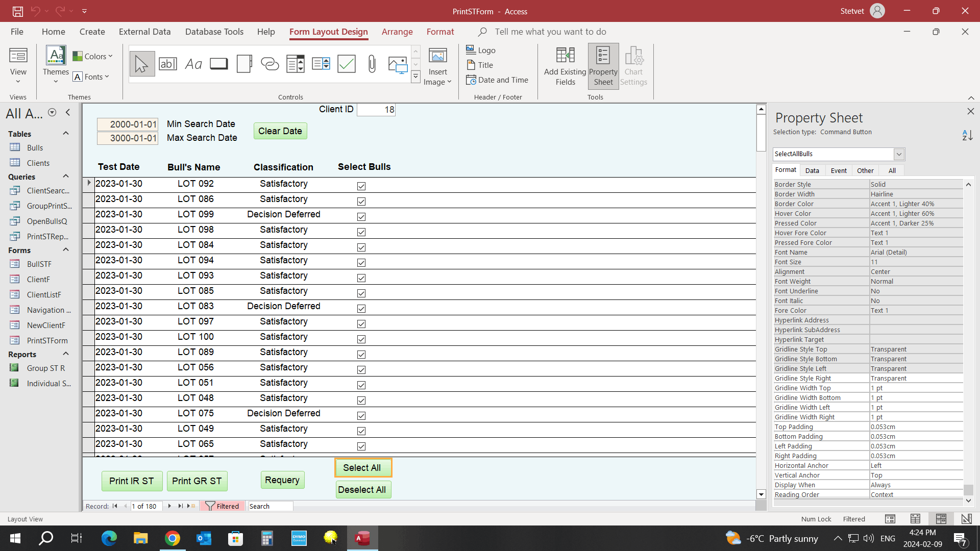Select the Attachment control tool
The width and height of the screenshot is (980, 551).
[372, 64]
